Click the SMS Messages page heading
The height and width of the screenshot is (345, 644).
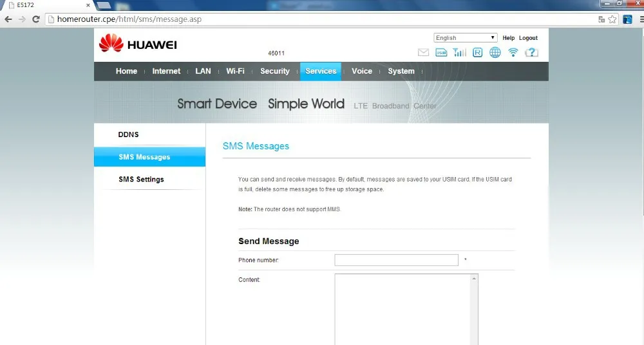[256, 146]
